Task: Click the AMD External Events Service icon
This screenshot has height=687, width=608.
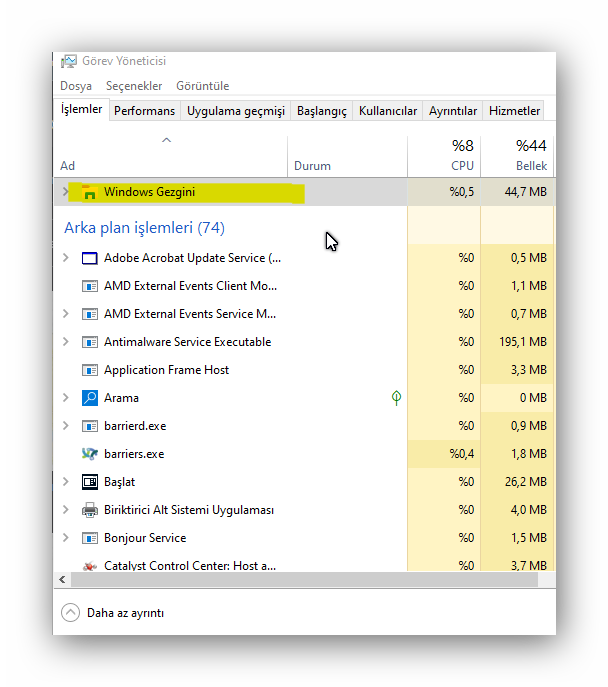Action: tap(89, 314)
